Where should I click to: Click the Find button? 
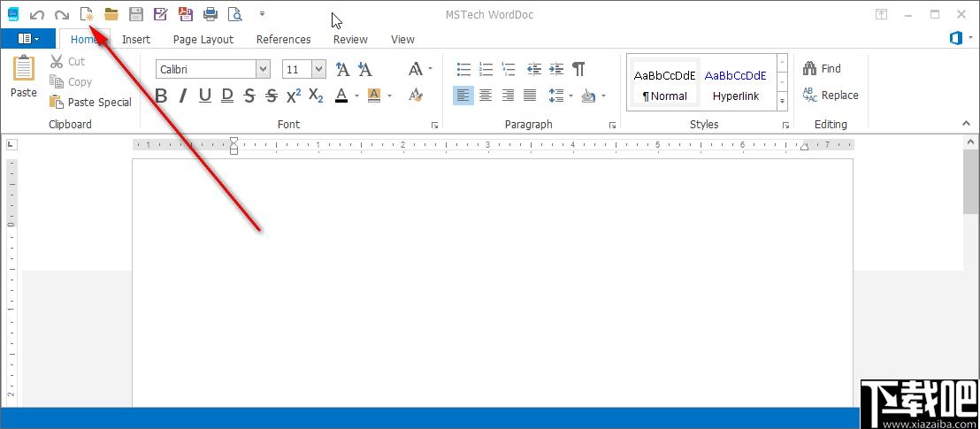[x=822, y=68]
